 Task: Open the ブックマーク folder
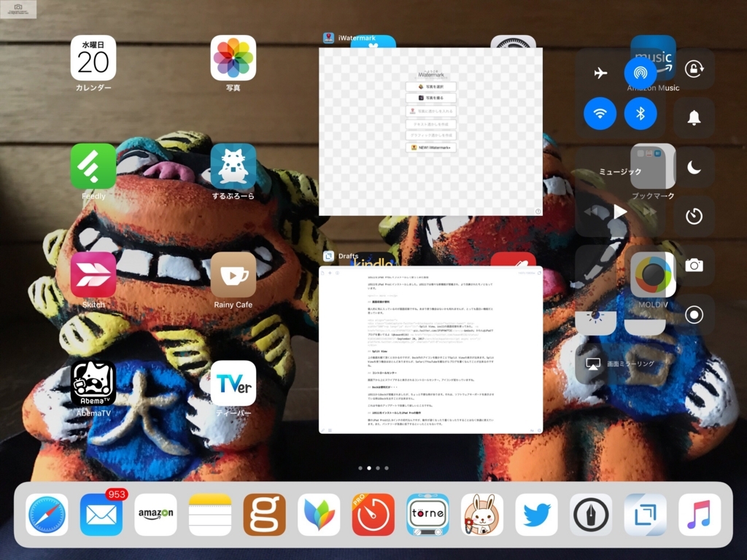pyautogui.click(x=653, y=166)
